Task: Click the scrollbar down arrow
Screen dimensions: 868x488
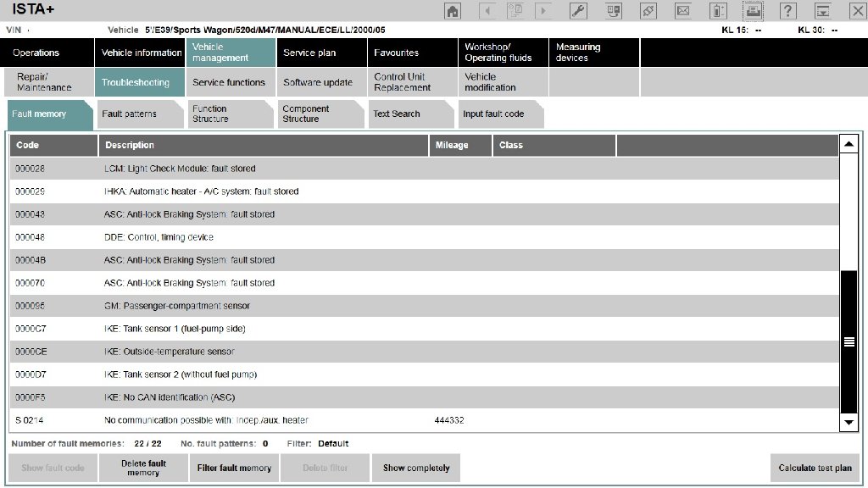Action: coord(849,422)
